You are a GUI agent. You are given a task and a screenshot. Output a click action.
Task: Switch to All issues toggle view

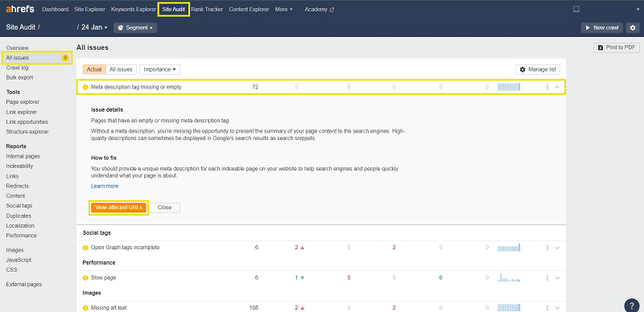(122, 69)
